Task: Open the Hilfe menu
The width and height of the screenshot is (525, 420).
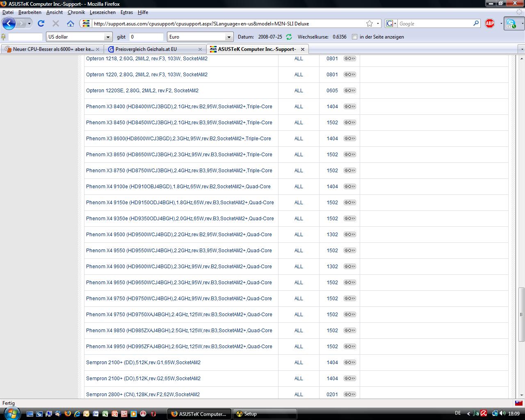Action: point(143,12)
